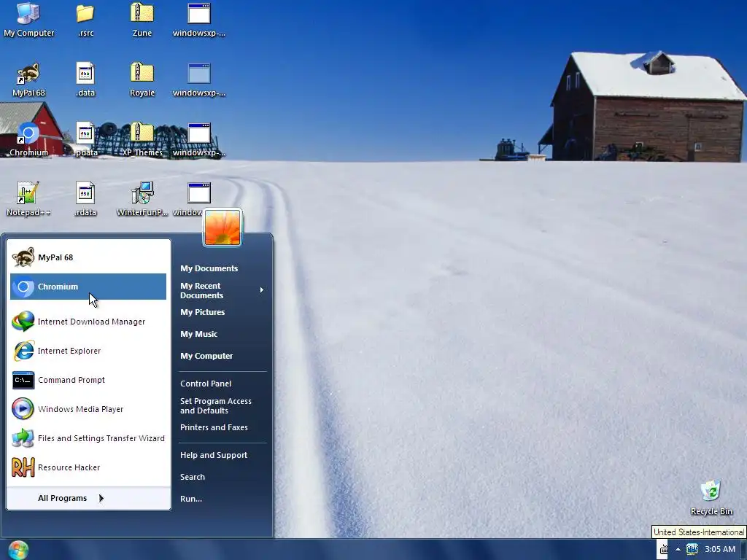Launch MyPal 68 from Start menu
747x560 pixels.
click(88, 257)
